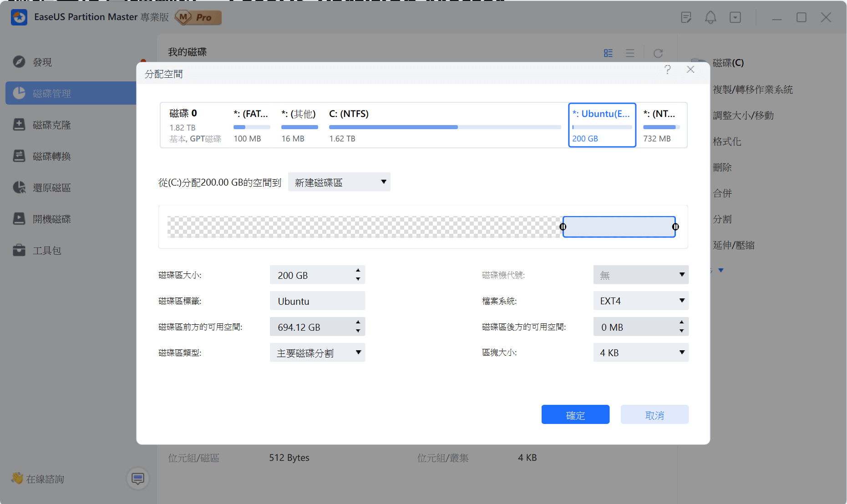Switch to grid view icon in 我的磁碟
847x504 pixels.
pos(608,53)
